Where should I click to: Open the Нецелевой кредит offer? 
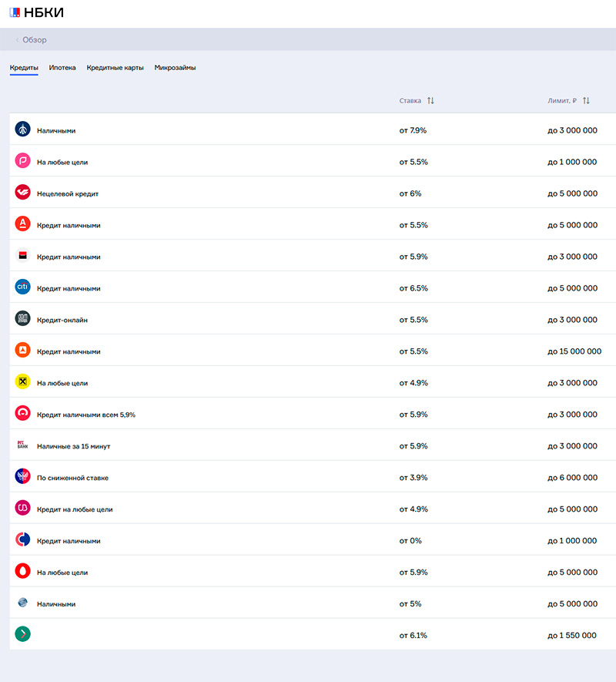[68, 194]
